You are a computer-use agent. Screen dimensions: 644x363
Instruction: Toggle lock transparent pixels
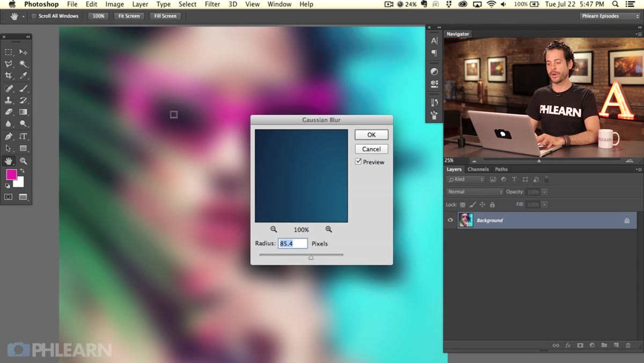(x=463, y=205)
